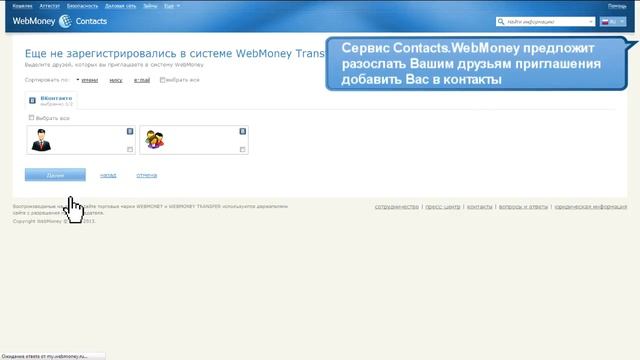Select the businessman avatar contact

pos(41,140)
